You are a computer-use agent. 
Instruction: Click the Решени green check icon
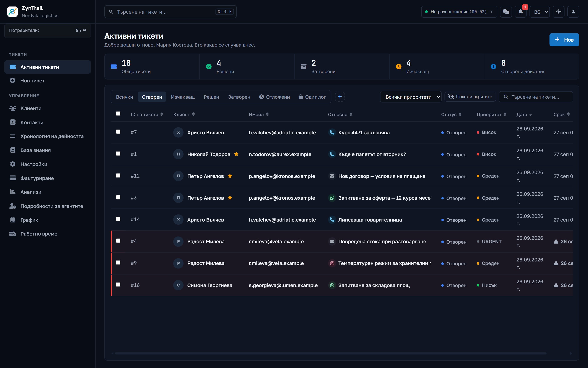(209, 66)
